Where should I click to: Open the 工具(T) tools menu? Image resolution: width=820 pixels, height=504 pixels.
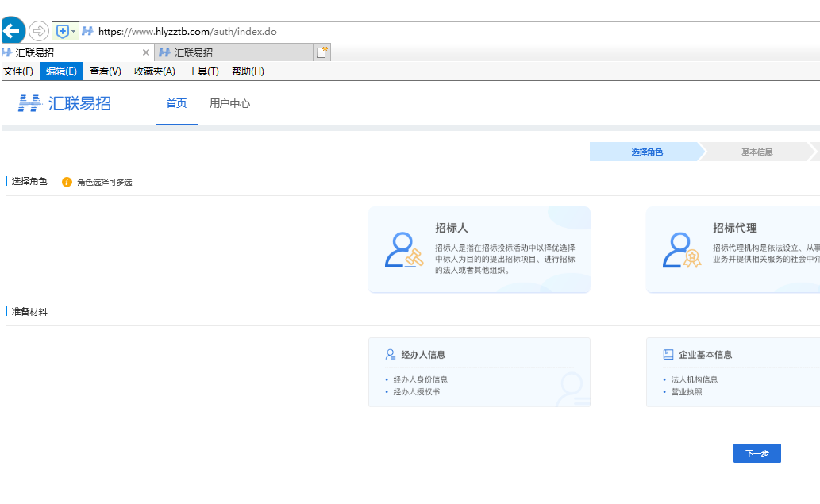click(203, 71)
